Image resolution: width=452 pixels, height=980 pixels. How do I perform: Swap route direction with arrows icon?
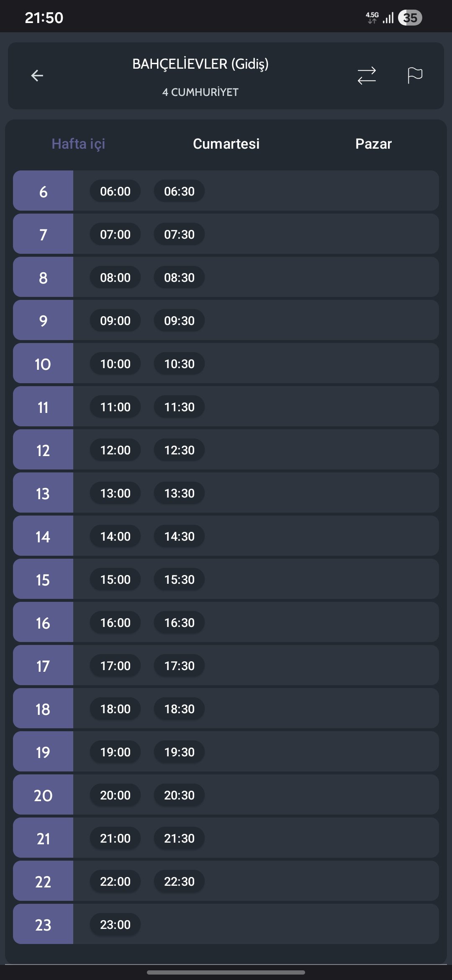tap(367, 75)
